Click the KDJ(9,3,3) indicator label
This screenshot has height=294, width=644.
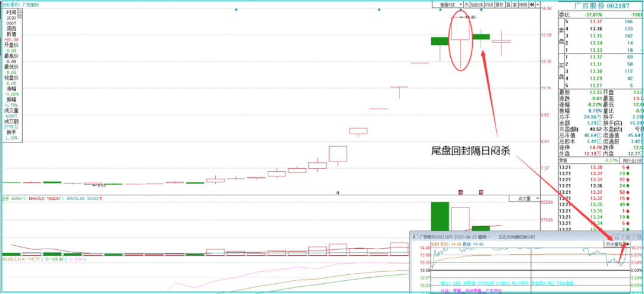pyautogui.click(x=10, y=259)
